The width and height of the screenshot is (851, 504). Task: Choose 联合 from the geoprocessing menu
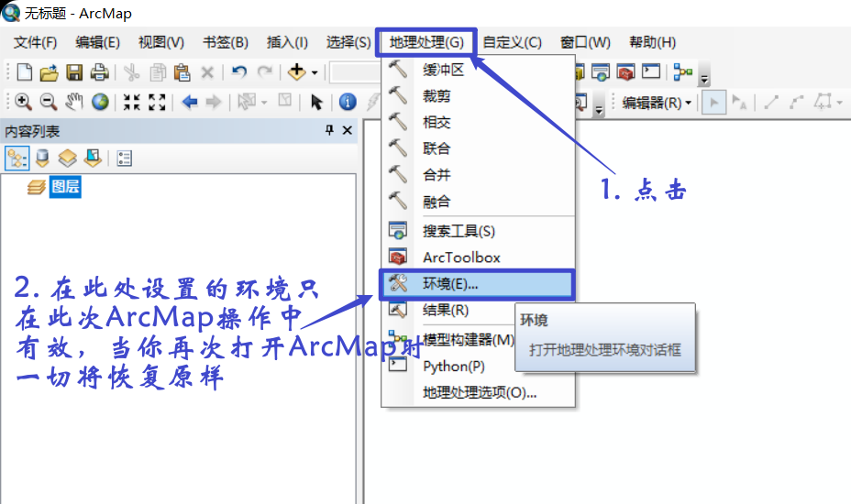click(478, 148)
